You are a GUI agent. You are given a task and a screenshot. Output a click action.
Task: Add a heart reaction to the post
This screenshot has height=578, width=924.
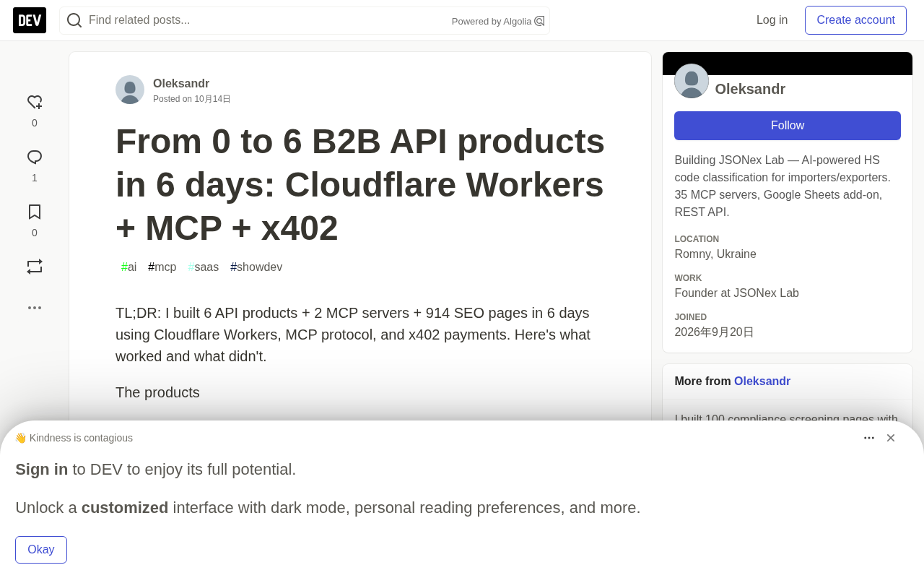coord(35,103)
